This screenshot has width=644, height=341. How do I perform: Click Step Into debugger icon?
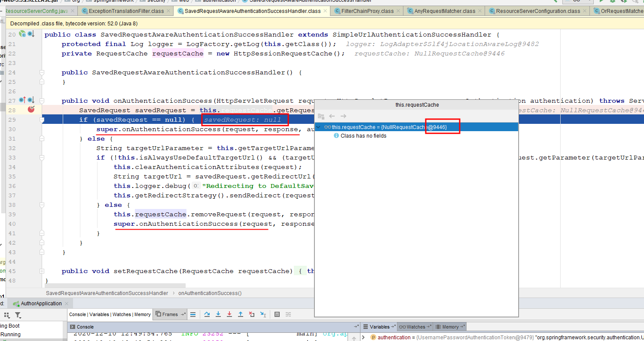[218, 314]
